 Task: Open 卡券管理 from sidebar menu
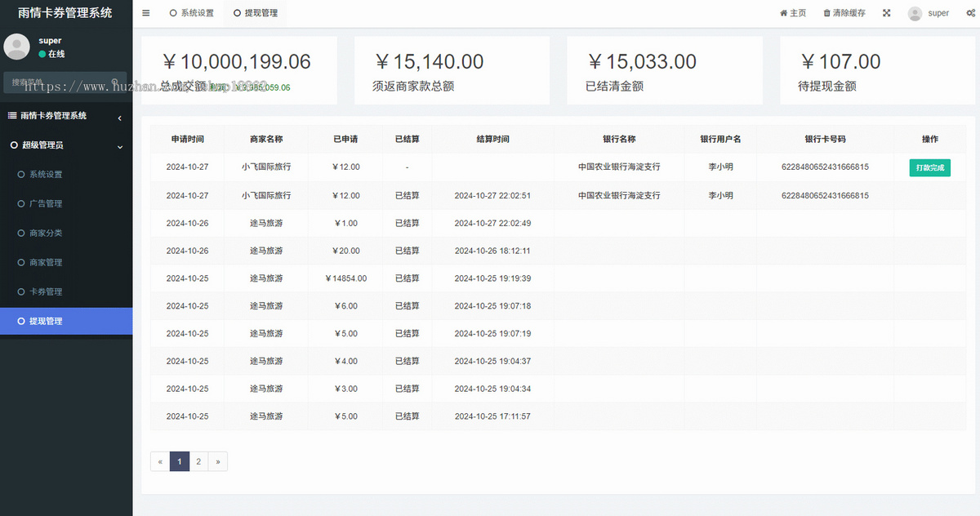46,291
